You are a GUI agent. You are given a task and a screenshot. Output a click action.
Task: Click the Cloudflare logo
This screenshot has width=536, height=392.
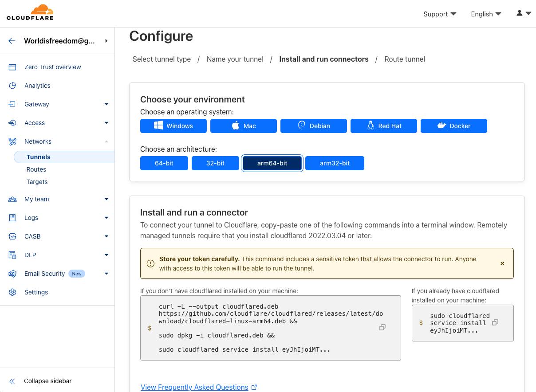(30, 12)
